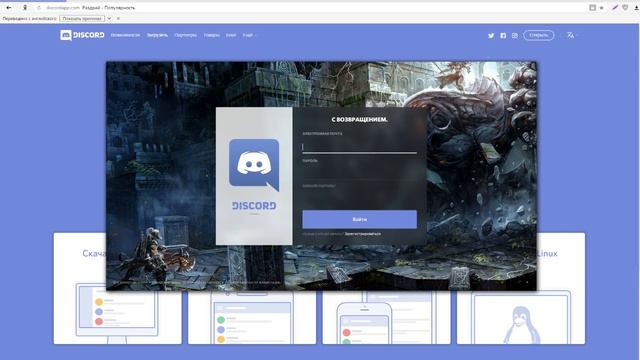Click the Зарегистрироваться link
640x360 pixels.
(362, 234)
